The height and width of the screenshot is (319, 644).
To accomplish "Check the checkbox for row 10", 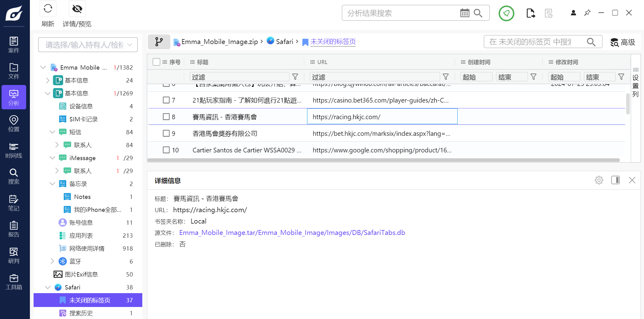I will [166, 150].
